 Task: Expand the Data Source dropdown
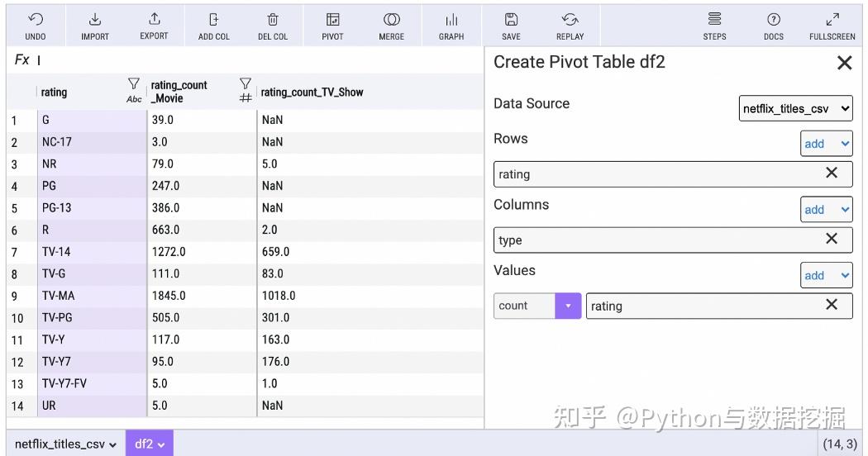795,108
